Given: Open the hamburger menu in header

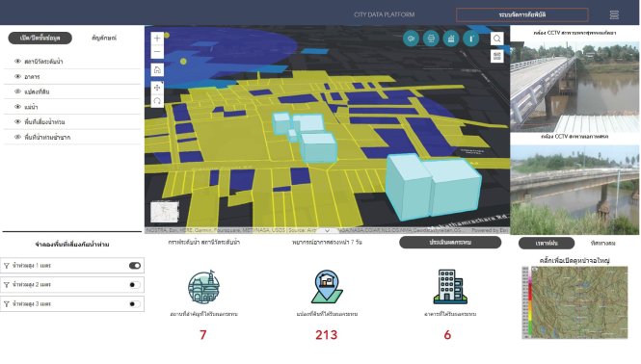Looking at the screenshot, I should coord(614,15).
